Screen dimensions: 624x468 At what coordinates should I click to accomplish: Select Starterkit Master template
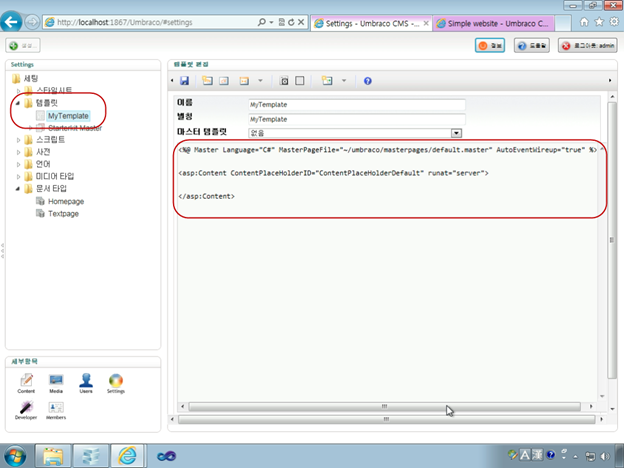coord(75,128)
